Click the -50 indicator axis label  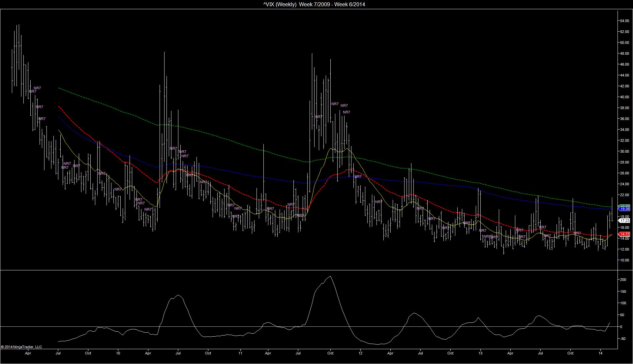[623, 339]
